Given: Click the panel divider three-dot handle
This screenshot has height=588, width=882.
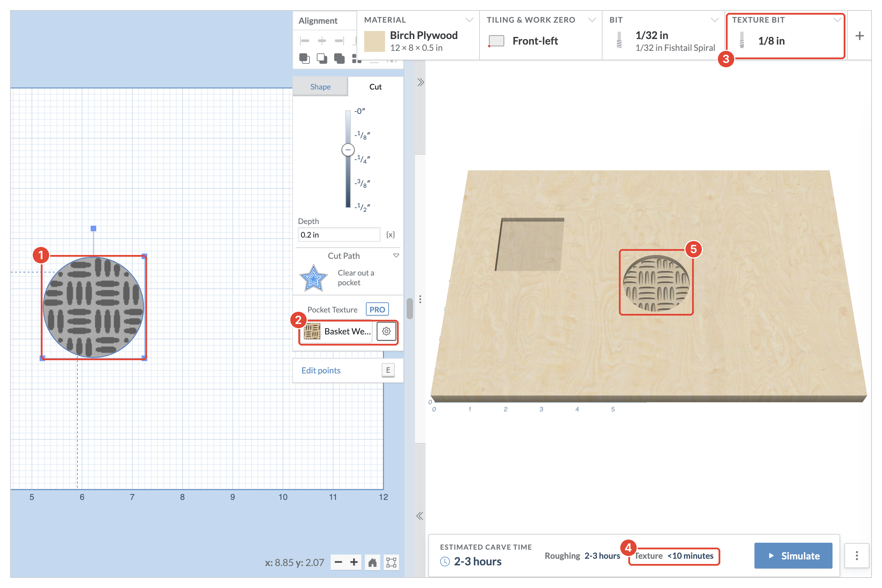Looking at the screenshot, I should click(421, 299).
